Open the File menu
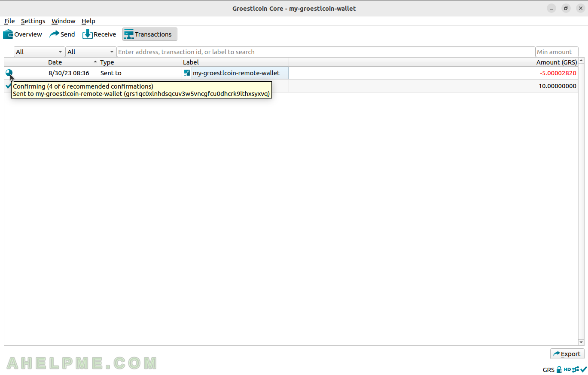This screenshot has height=375, width=588. [x=9, y=21]
